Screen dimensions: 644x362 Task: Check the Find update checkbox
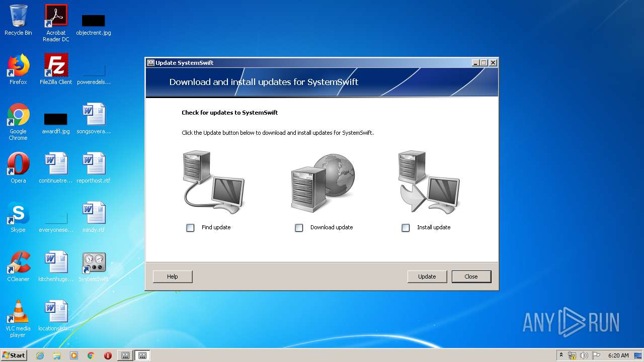(x=190, y=228)
